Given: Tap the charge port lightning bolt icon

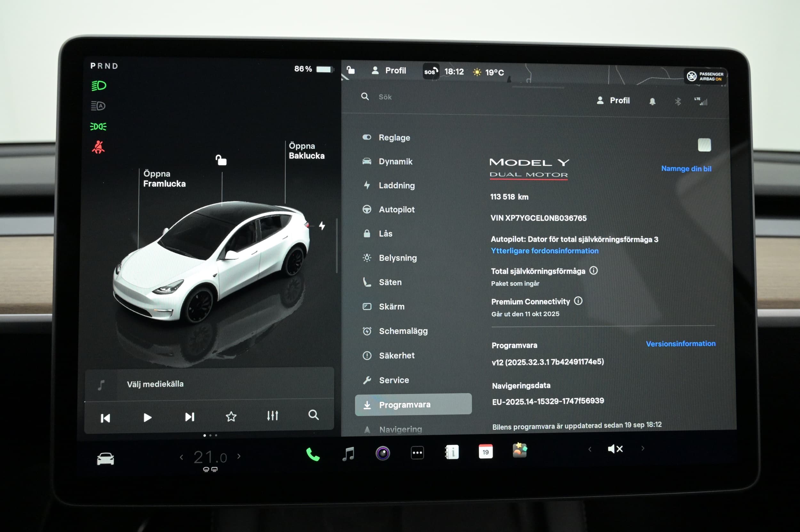Looking at the screenshot, I should [x=322, y=226].
